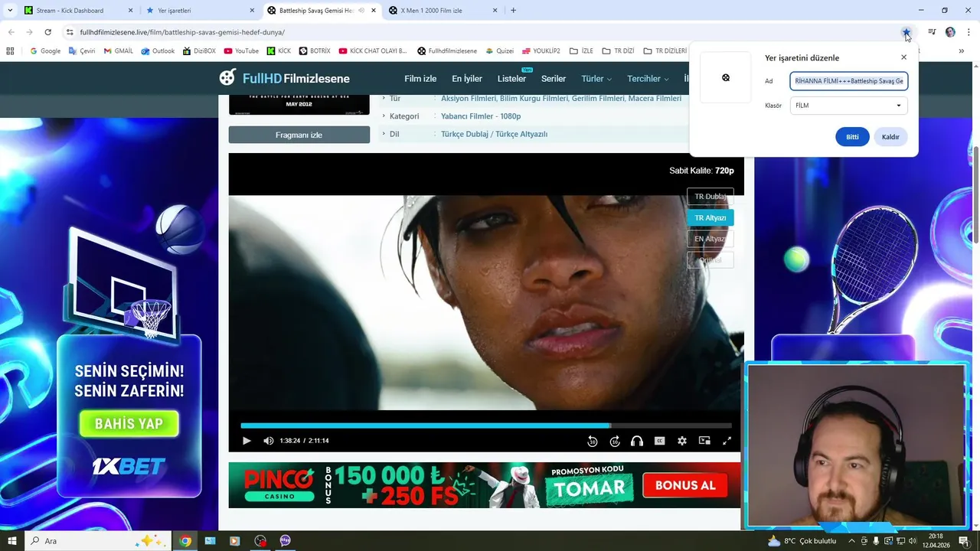The image size is (980, 551).
Task: Rewind the video 10 seconds
Action: 592,441
